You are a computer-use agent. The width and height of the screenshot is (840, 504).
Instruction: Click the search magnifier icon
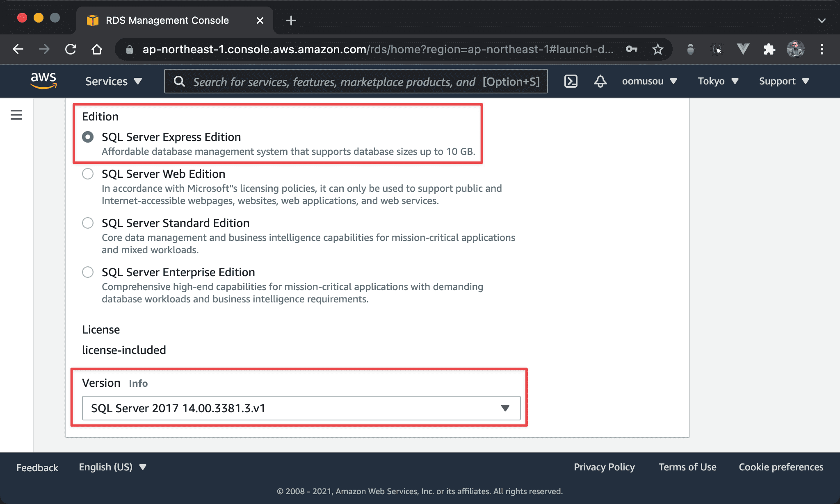click(179, 82)
